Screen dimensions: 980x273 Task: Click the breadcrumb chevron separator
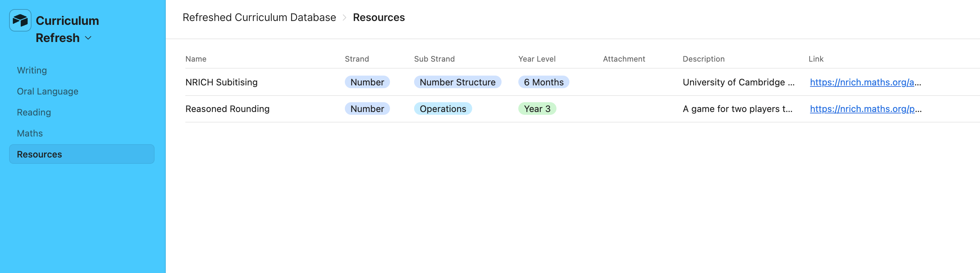[x=345, y=17]
